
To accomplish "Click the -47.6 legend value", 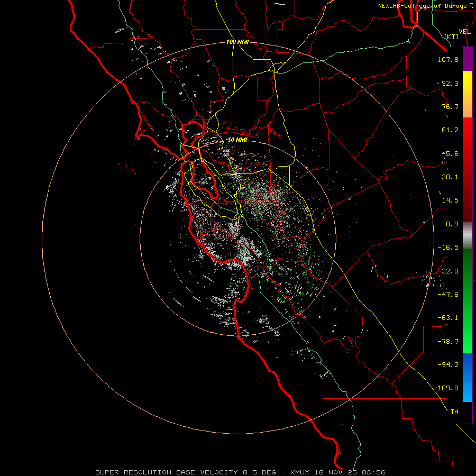I will (448, 295).
